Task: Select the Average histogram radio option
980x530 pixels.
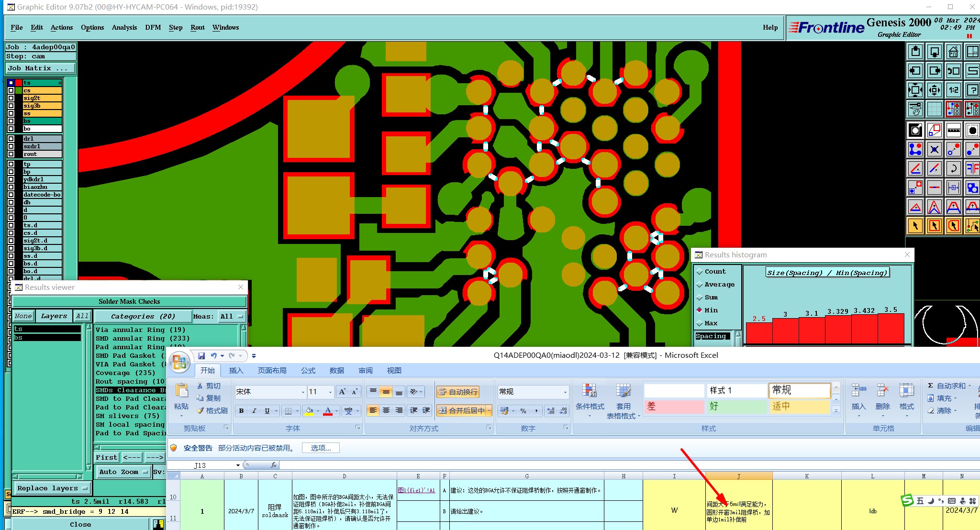Action: coord(700,285)
